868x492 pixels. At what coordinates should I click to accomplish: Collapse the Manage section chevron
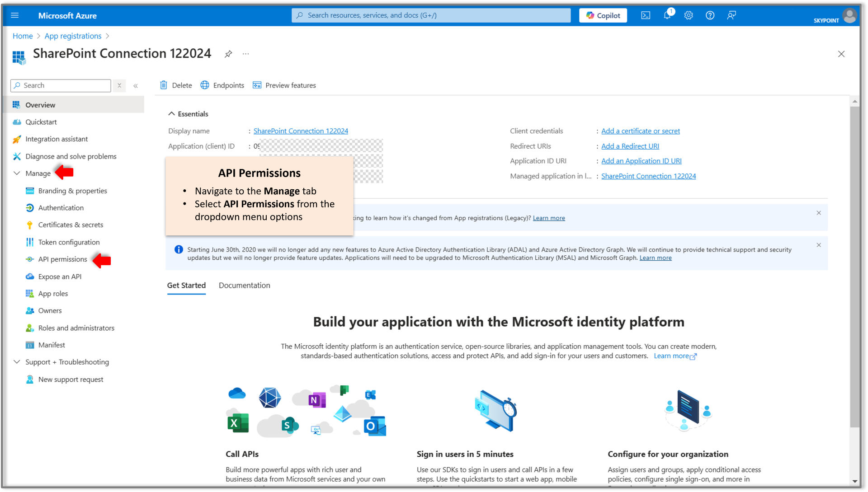point(17,173)
